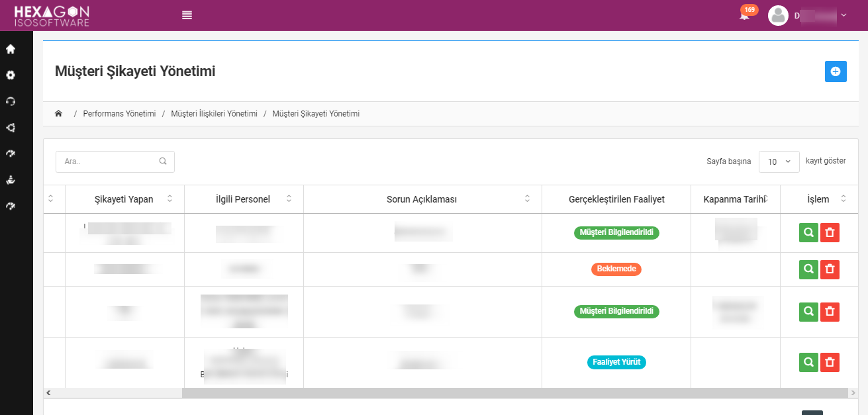Click the horizontal scrollbar right arrow

coord(853,393)
